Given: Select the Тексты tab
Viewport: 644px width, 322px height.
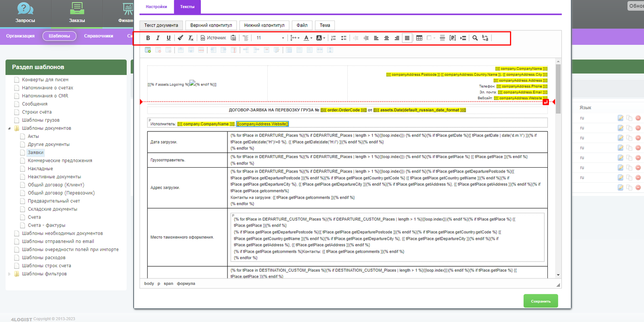Looking at the screenshot, I should click(x=187, y=7).
